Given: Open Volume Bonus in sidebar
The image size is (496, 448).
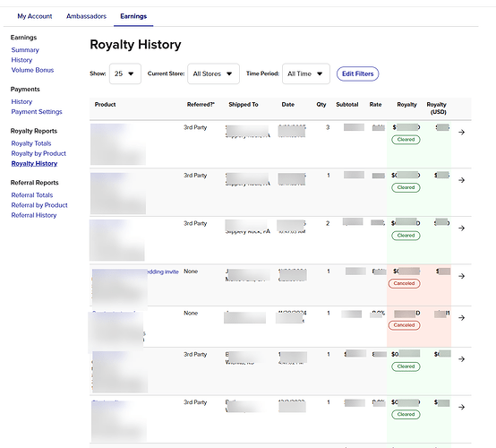Looking at the screenshot, I should click(x=32, y=70).
